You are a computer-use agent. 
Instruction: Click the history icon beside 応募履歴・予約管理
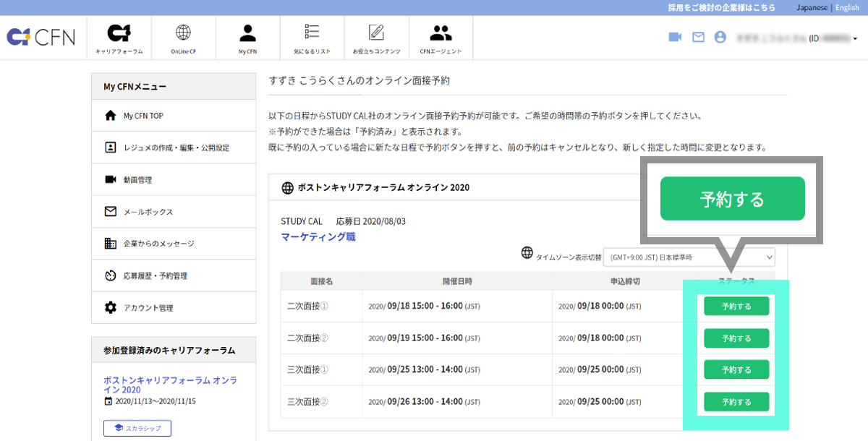coord(111,275)
